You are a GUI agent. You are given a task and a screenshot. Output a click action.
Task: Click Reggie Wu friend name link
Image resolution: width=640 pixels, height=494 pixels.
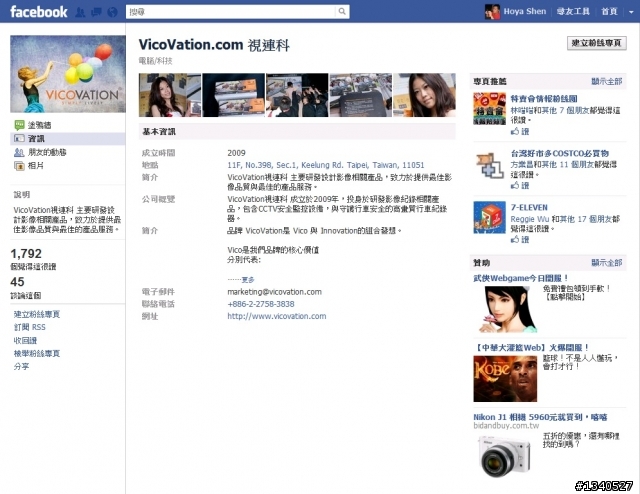coord(530,219)
